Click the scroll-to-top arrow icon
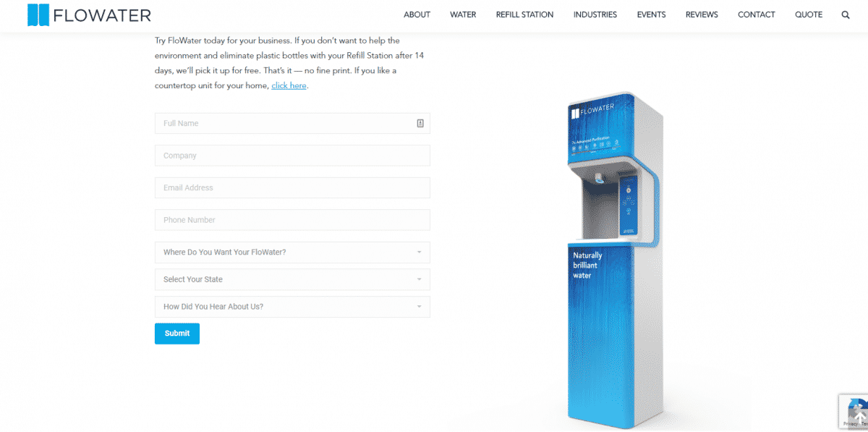868x432 pixels. [859, 418]
